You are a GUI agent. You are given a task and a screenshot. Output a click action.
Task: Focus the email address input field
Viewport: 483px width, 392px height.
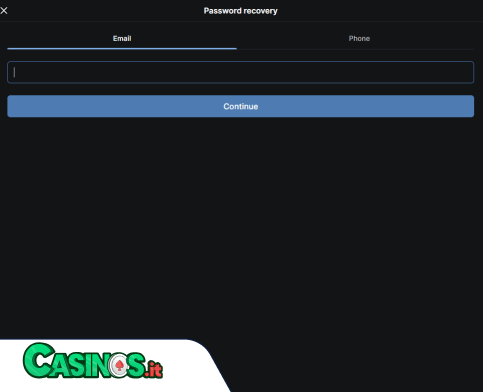[x=240, y=72]
